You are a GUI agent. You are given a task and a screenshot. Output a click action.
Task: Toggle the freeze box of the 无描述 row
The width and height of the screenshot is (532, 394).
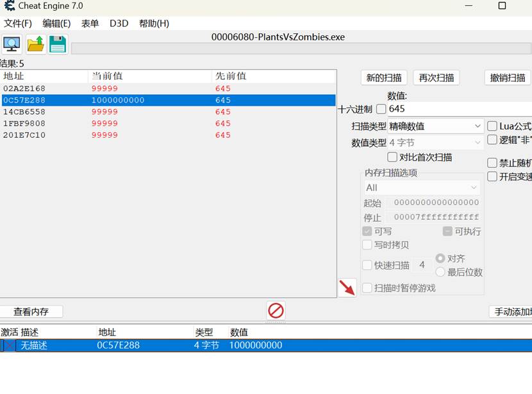tap(10, 345)
